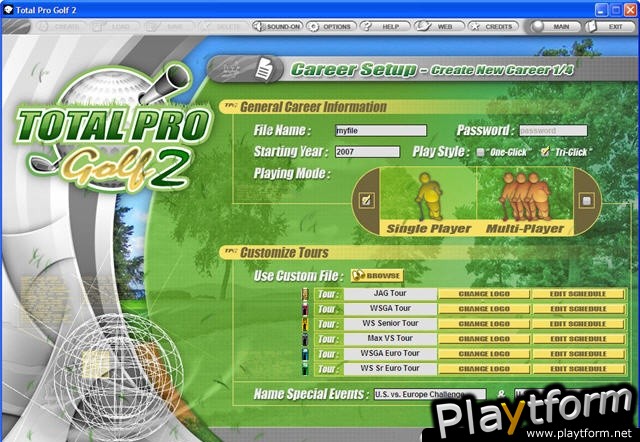Screen dimensions: 640x442
Task: Click the Max VS Tour logo icon
Action: (x=305, y=339)
